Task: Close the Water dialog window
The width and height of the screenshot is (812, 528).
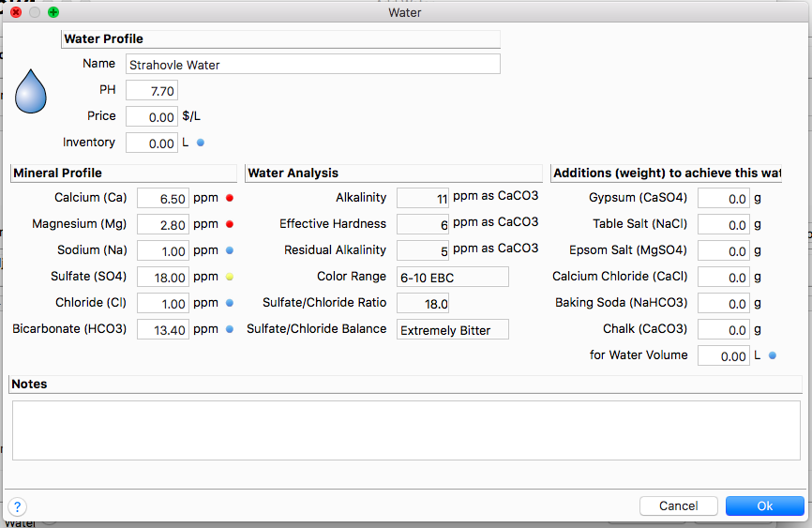Action: click(16, 12)
